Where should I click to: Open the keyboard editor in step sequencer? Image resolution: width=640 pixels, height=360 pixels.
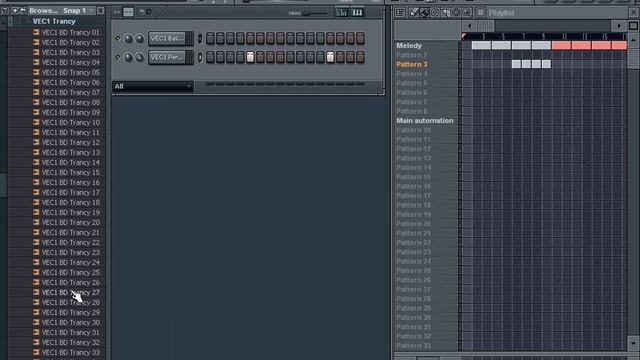357,13
